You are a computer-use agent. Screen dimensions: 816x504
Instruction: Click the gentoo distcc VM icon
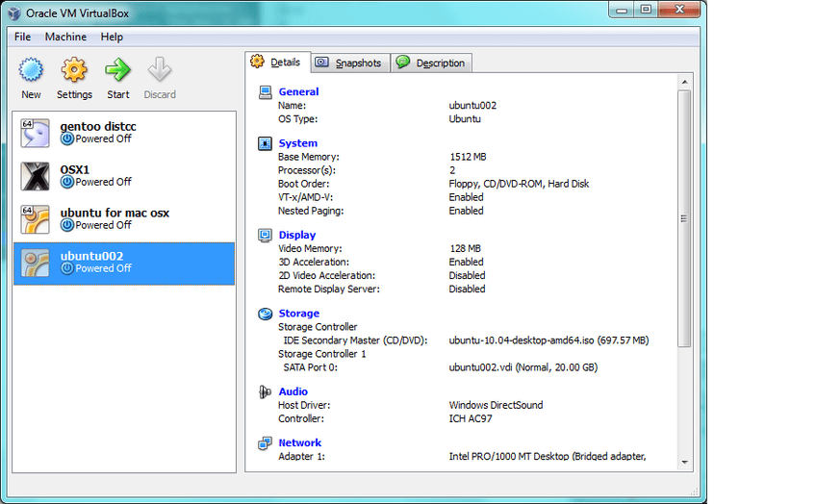coord(35,133)
